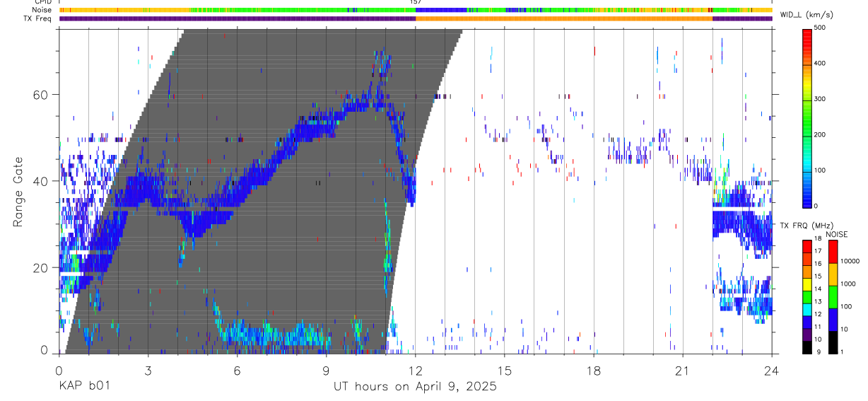The image size is (868, 401).
Task: Click the '200' value on width colorbar
Action: click(821, 134)
